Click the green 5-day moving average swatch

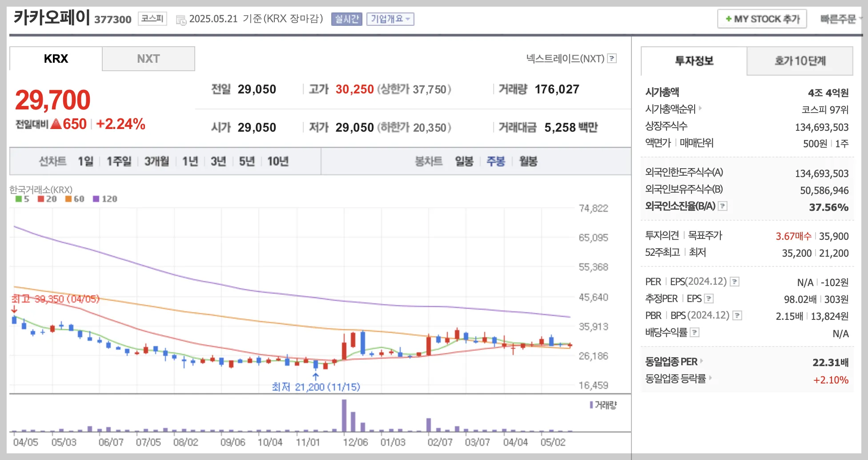(x=19, y=199)
